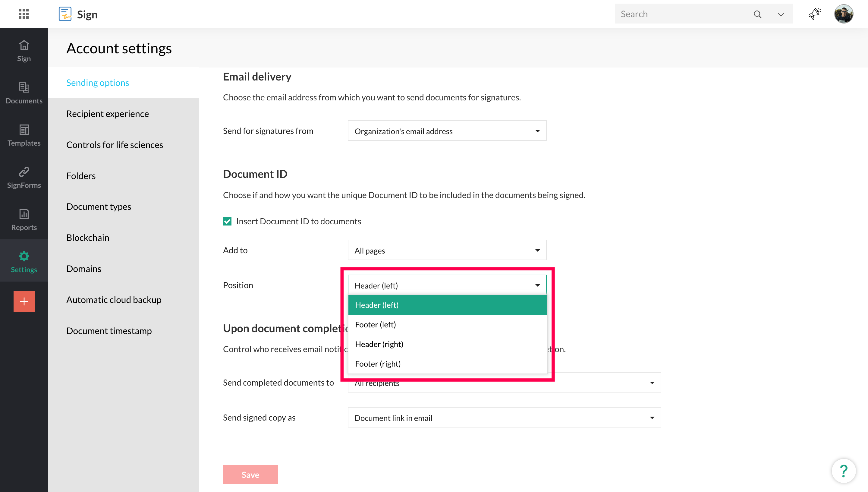Image resolution: width=868 pixels, height=492 pixels.
Task: Open the help question mark icon
Action: coord(843,471)
